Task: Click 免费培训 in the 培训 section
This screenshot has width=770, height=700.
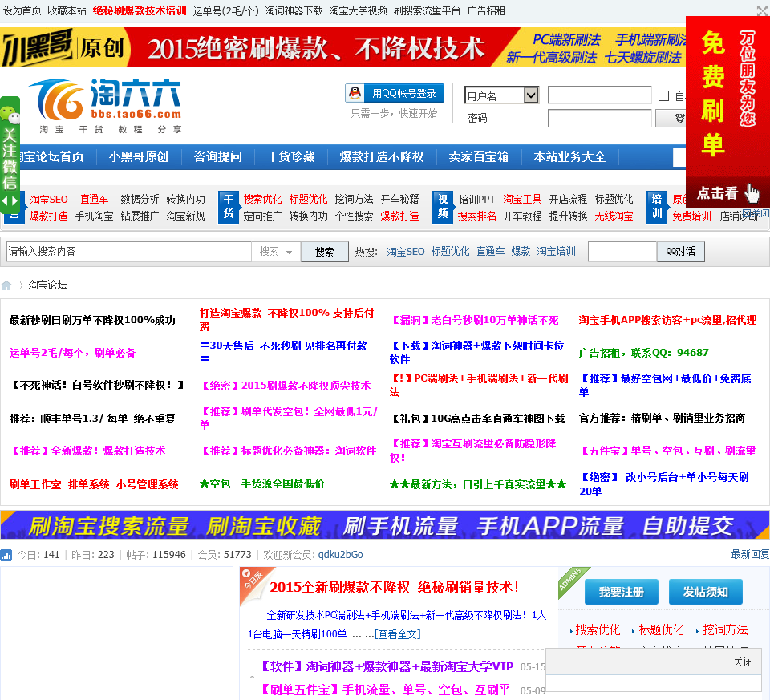Action: 691,216
